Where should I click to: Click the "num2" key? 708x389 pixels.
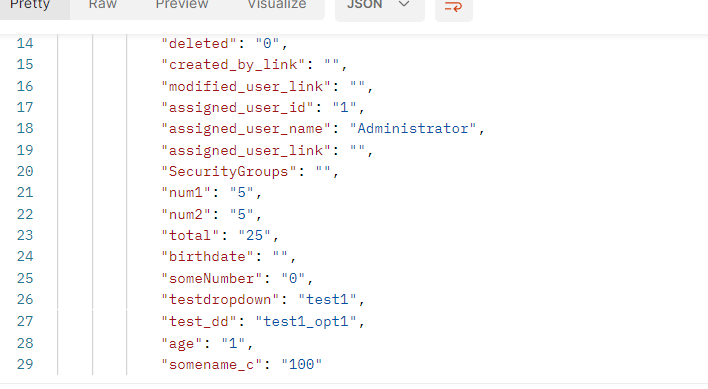[186, 214]
